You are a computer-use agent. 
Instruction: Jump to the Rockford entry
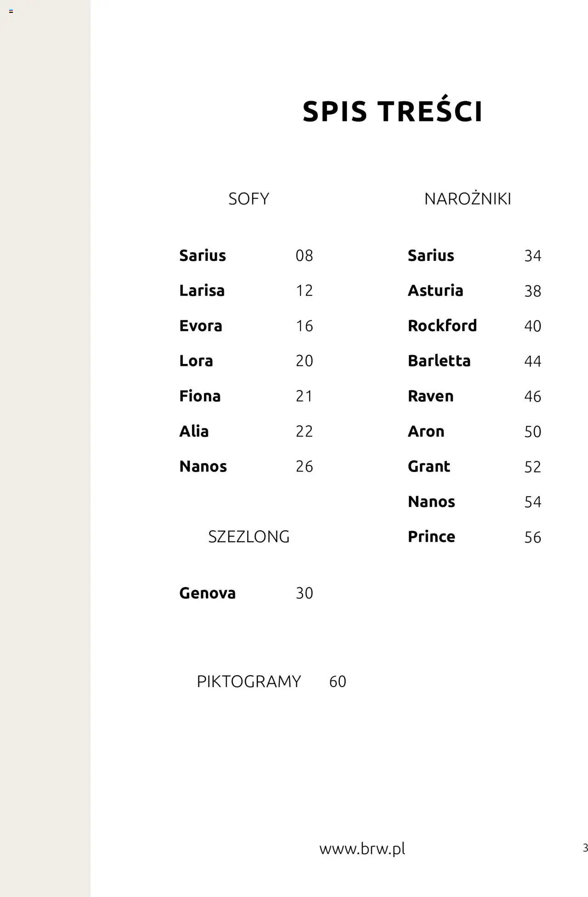tap(475, 326)
